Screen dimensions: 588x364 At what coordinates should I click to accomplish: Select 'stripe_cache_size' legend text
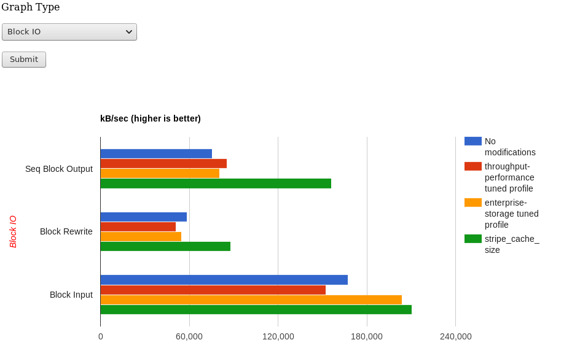pos(511,244)
